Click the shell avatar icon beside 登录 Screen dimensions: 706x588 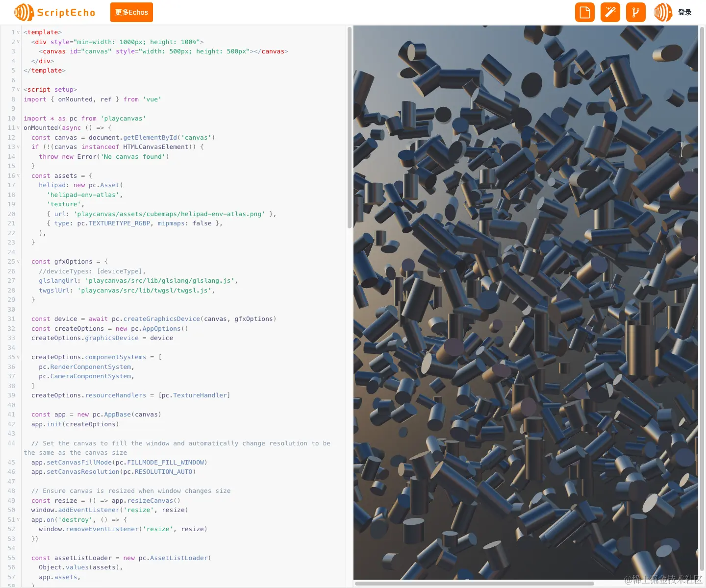[x=663, y=12]
